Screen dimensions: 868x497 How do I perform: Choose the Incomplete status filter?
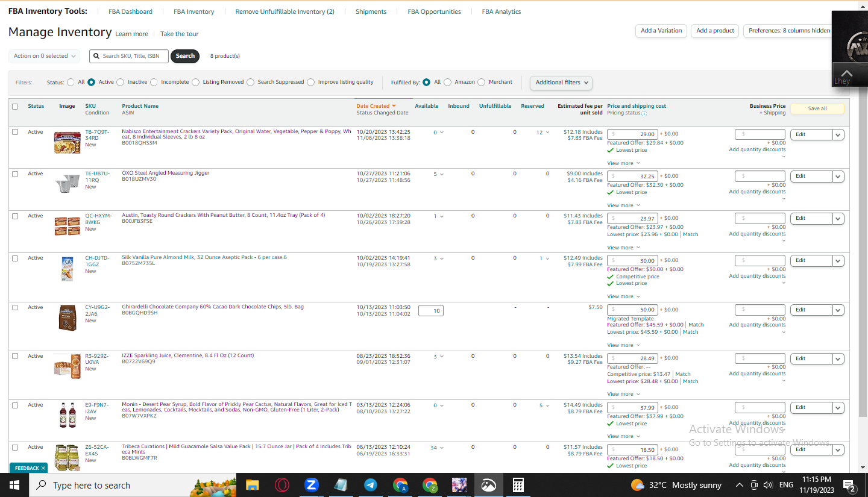point(154,82)
